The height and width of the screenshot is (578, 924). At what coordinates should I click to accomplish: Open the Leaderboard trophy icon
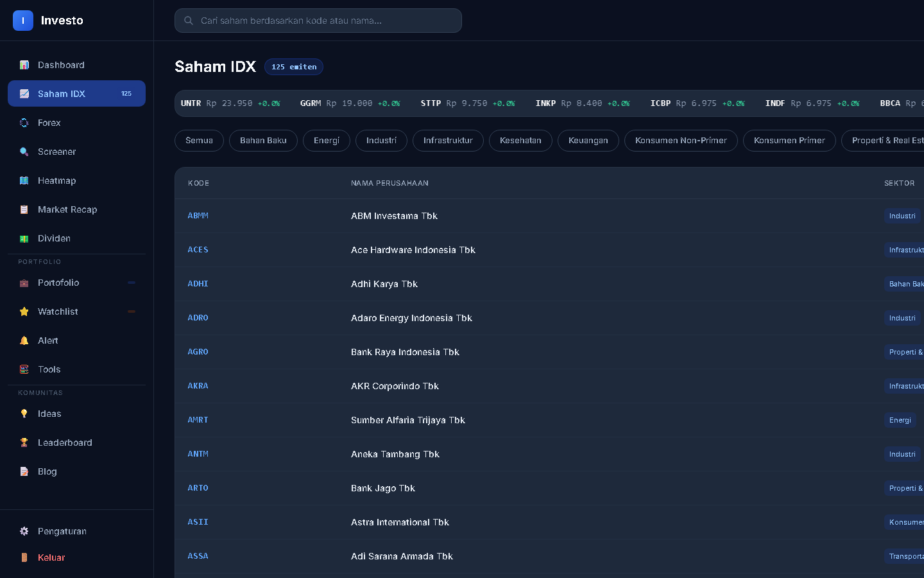(24, 442)
